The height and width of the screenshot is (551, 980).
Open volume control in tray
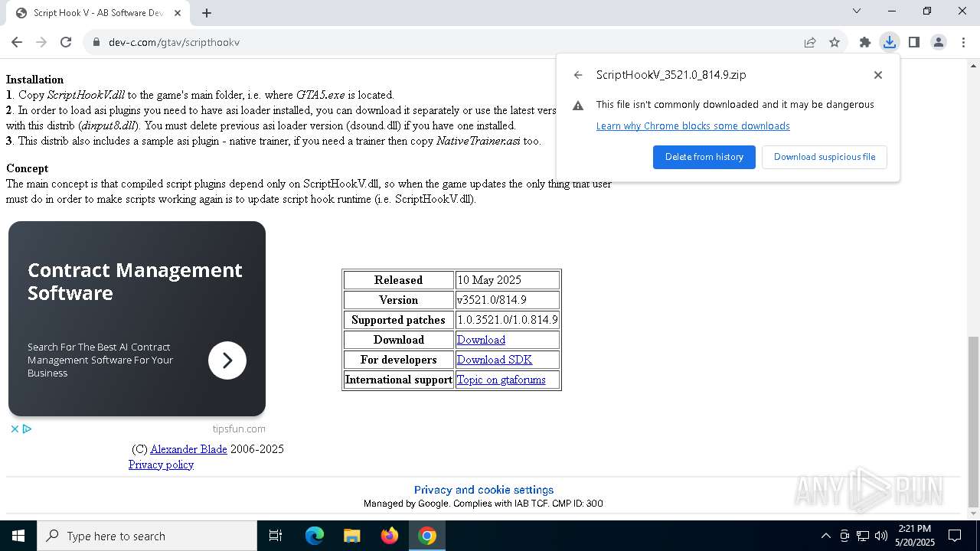pos(881,536)
